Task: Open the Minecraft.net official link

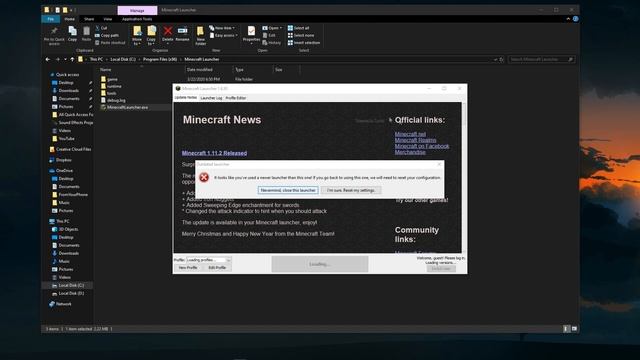Action: click(410, 134)
